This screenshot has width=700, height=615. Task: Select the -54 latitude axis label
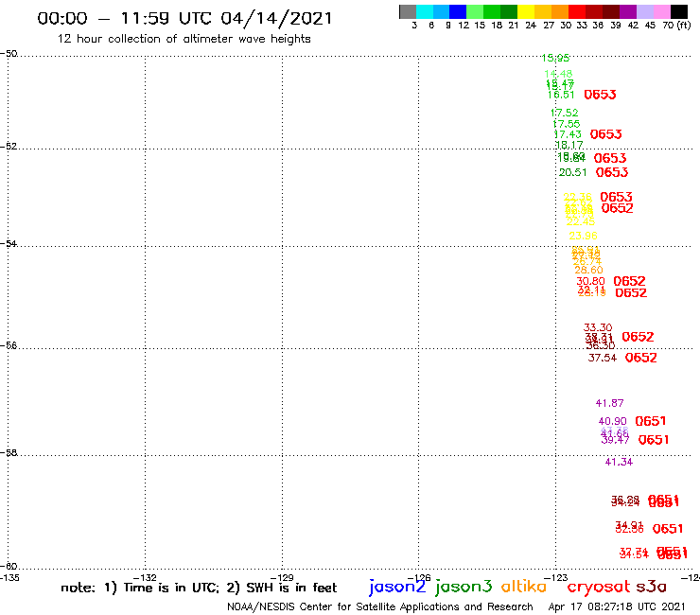tap(9, 243)
